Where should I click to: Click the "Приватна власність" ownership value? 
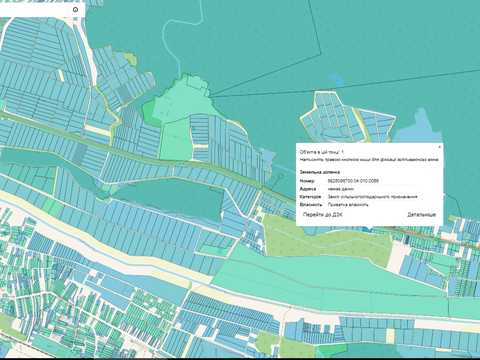348,205
